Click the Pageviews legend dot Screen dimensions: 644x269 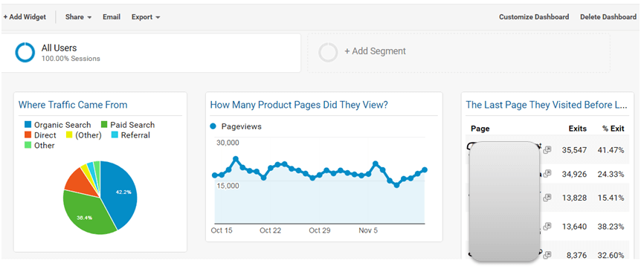pos(213,126)
